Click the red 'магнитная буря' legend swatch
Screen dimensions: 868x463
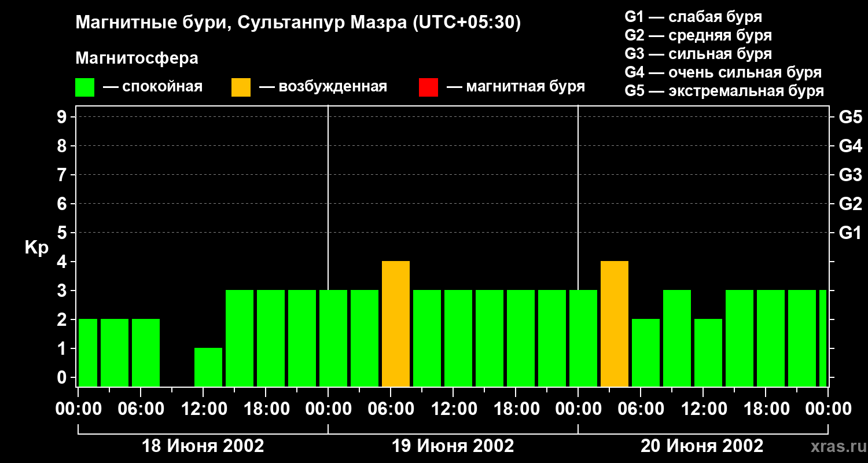point(428,87)
